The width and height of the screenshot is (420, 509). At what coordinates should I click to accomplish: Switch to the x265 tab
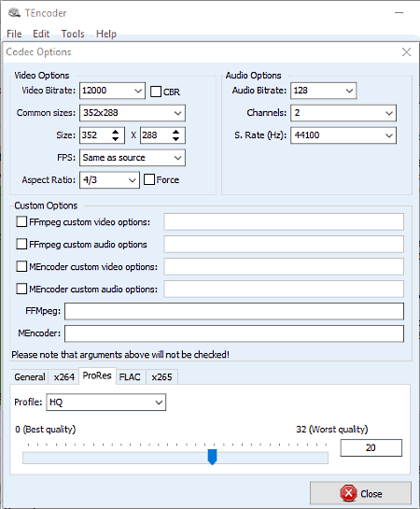(x=161, y=377)
